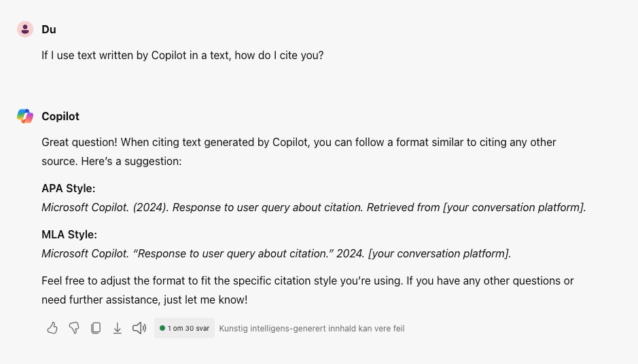Click "2024." in the MLA citation line

click(349, 253)
